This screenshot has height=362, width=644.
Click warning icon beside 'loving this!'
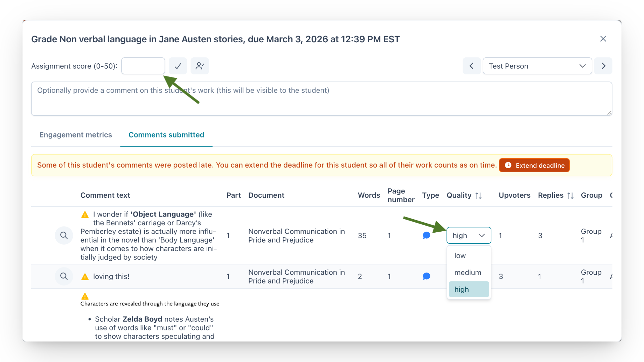point(85,277)
